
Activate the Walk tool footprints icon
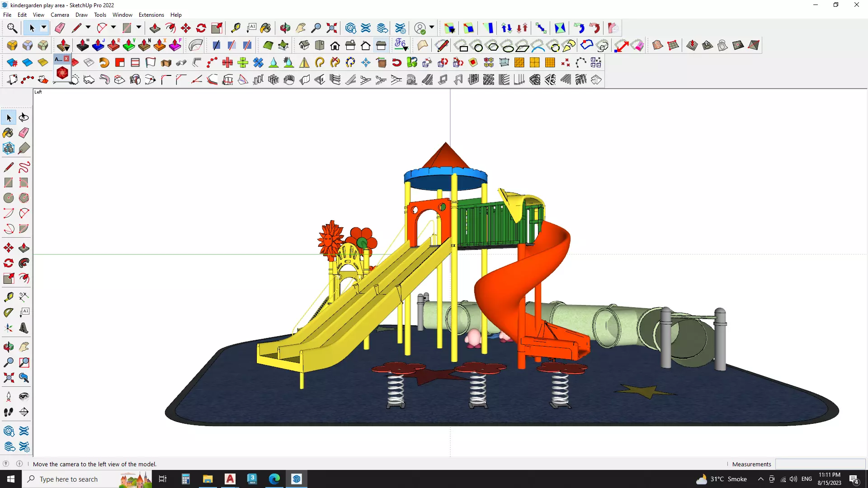[x=9, y=412]
